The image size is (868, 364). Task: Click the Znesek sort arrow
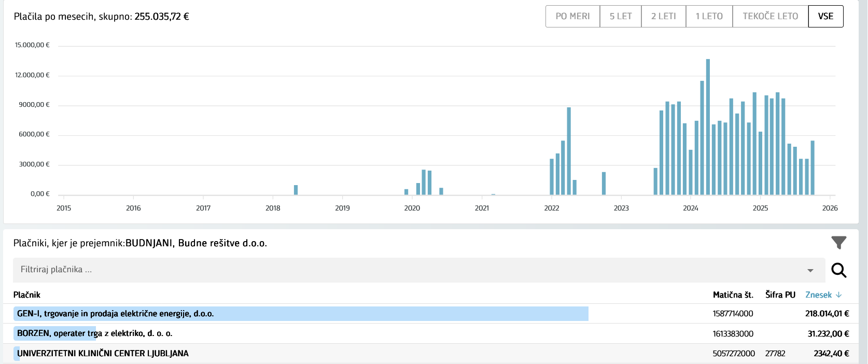[x=839, y=295]
